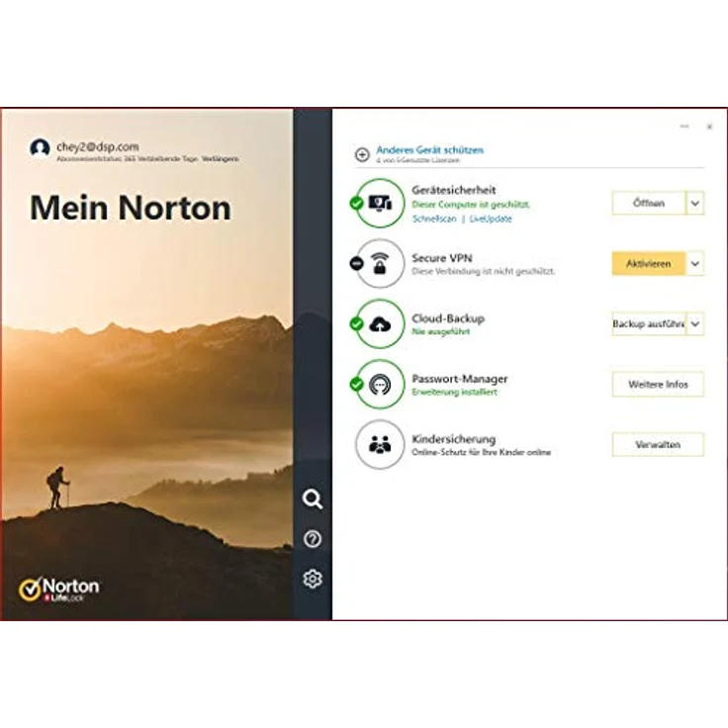Click the Secure VPN heading
728x728 pixels.
(x=441, y=258)
